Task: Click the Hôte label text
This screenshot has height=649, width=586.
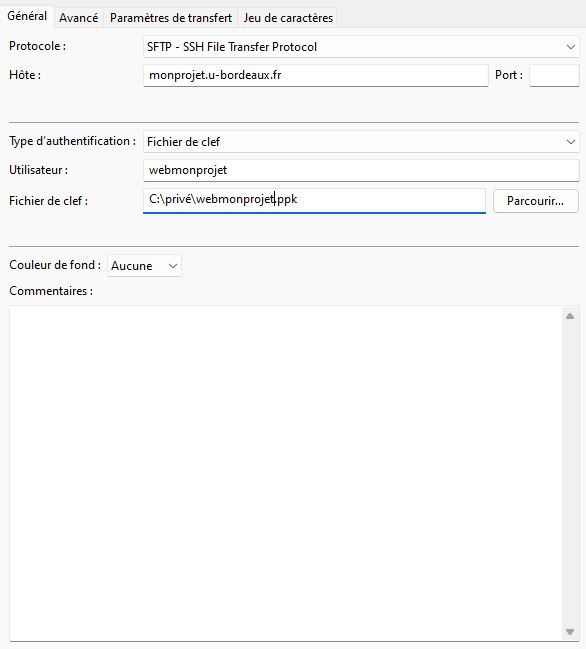Action: pos(25,75)
